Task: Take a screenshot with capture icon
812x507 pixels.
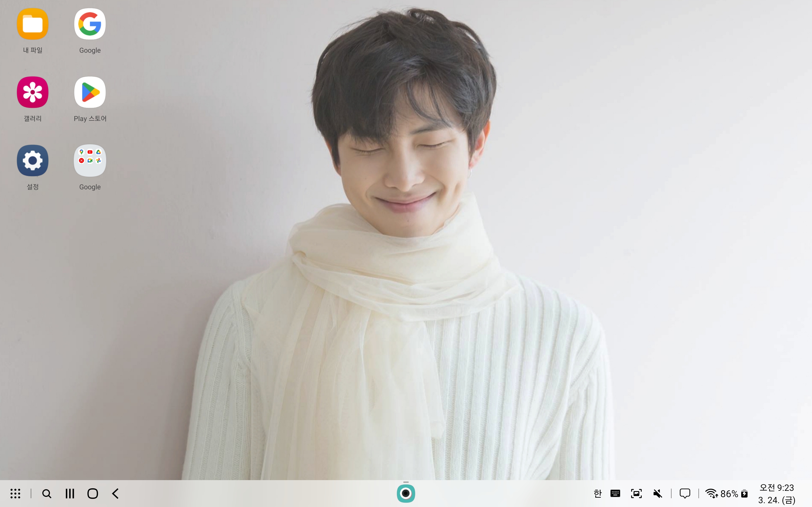Action: click(x=636, y=494)
